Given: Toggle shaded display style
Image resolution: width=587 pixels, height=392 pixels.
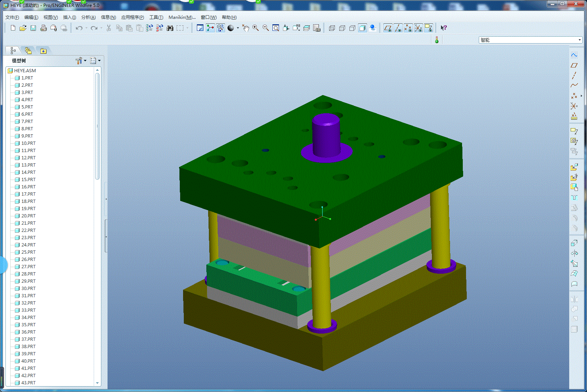Looking at the screenshot, I should [362, 28].
